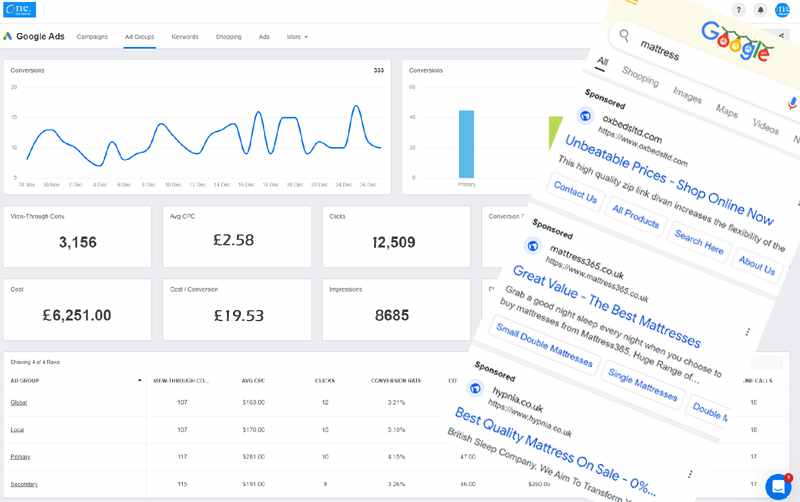Switch to the Keywords tab
The width and height of the screenshot is (800, 502).
pyautogui.click(x=185, y=37)
